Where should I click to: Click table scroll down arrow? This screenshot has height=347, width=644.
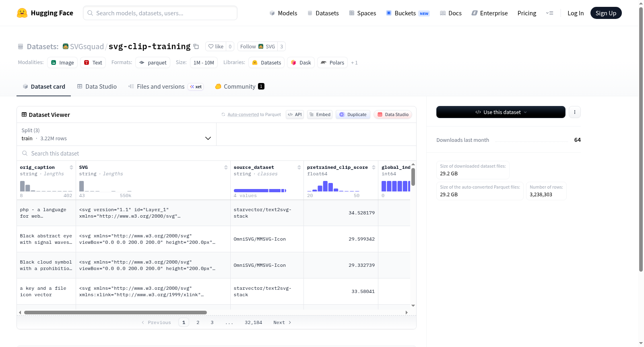[413, 306]
